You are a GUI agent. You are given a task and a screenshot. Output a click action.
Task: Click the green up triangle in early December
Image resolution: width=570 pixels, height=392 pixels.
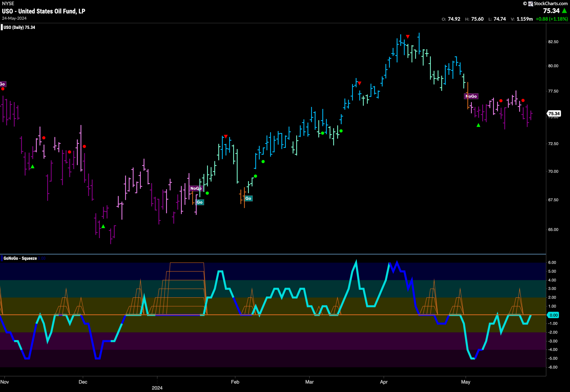pyautogui.click(x=103, y=226)
